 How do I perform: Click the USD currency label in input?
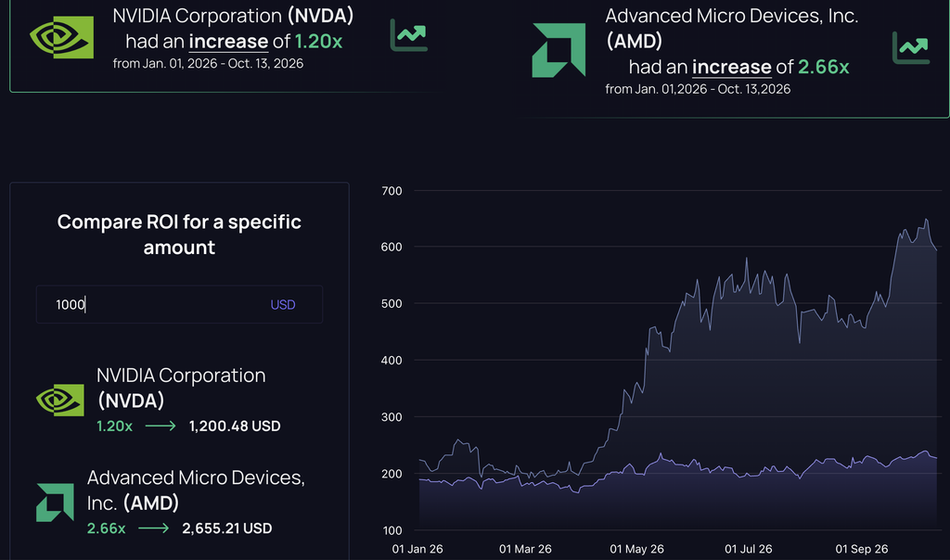(283, 304)
